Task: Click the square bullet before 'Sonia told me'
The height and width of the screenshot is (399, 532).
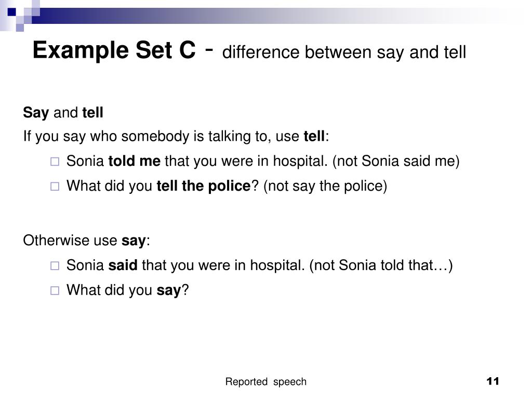Action: (55, 162)
